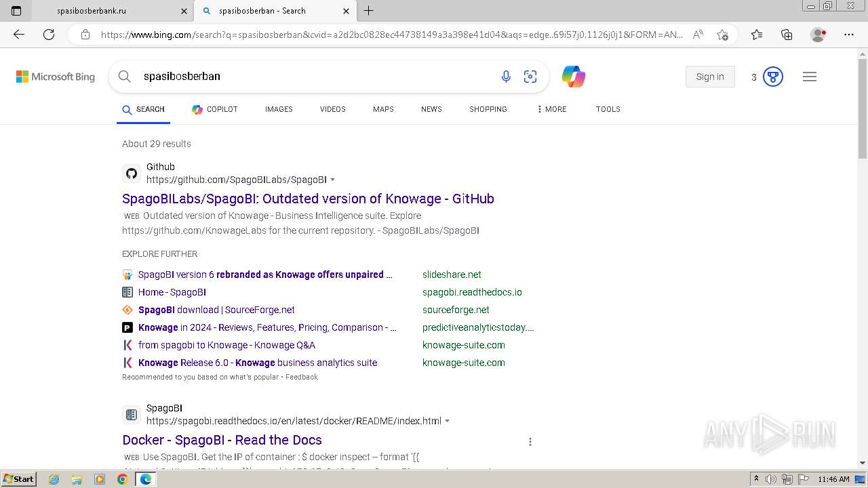Open browser profile avatar

818,35
